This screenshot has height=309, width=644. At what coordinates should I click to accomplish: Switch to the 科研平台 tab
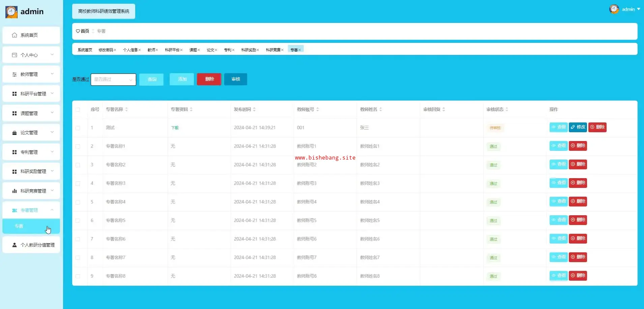pos(172,50)
